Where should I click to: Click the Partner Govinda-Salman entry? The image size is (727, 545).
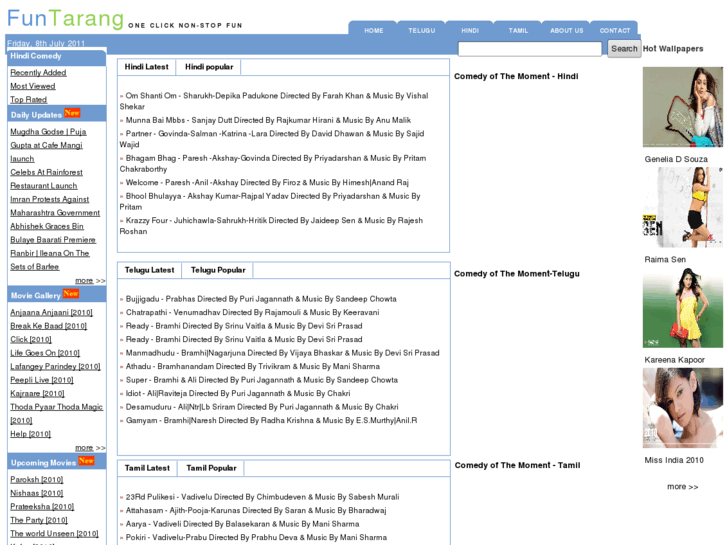coord(272,139)
